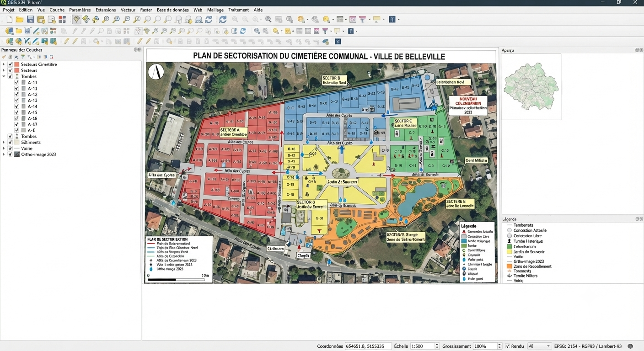Click the Save As icon in top toolbar row
Screen dimensions: 644x351
coord(41,20)
